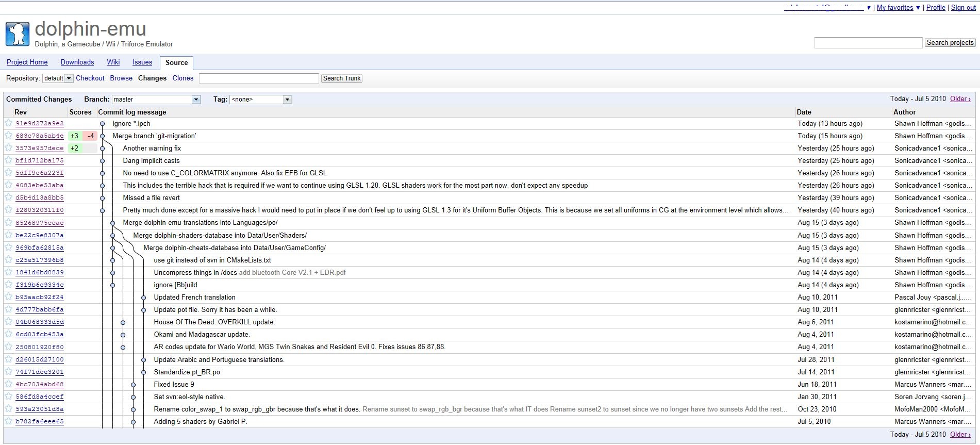
Task: Star revision bf1d712ba175
Action: (9, 160)
